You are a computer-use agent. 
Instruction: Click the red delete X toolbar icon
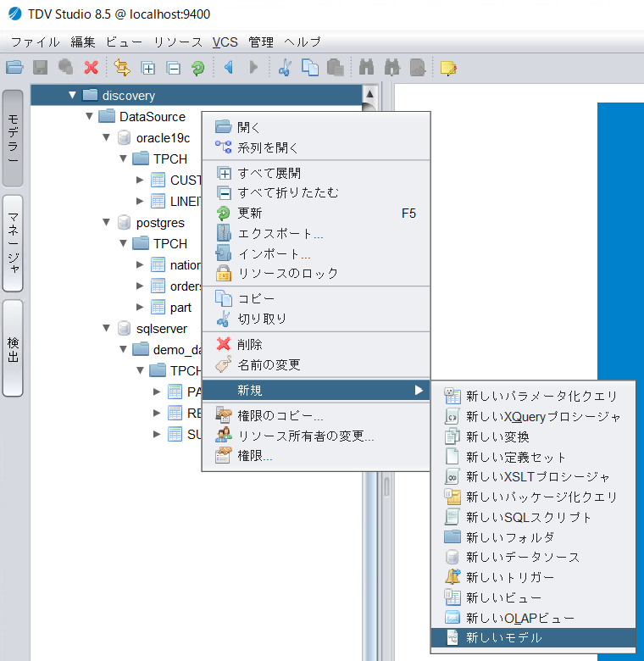pos(91,68)
